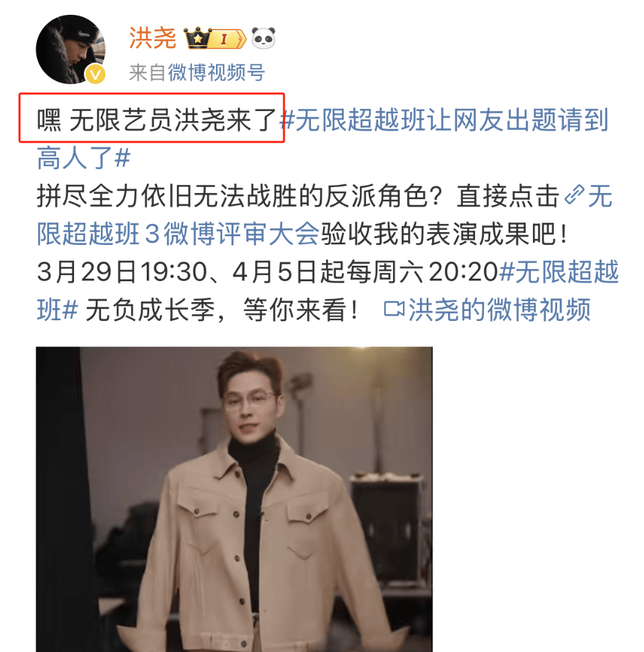Play the video thumbnail of man in beige jacket

coord(234,499)
